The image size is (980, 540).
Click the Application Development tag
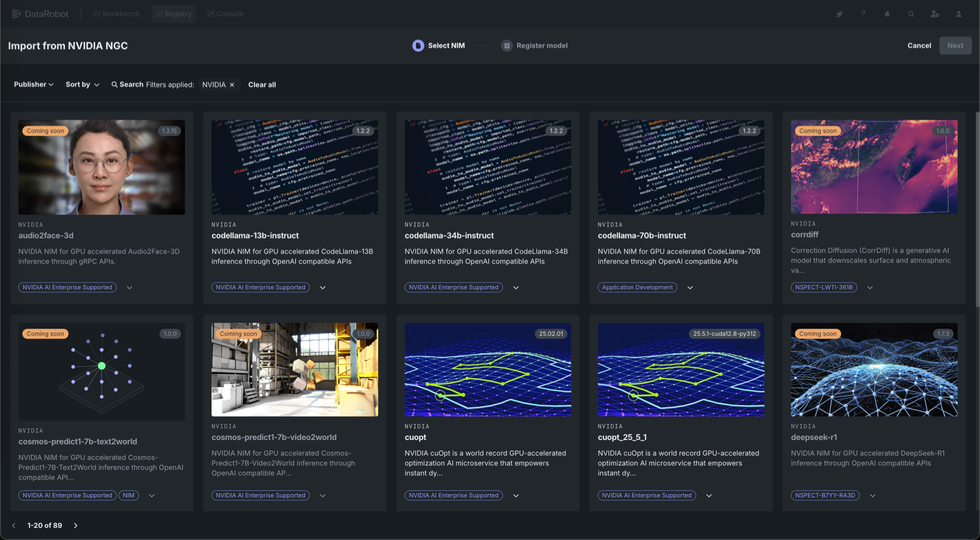pos(637,287)
